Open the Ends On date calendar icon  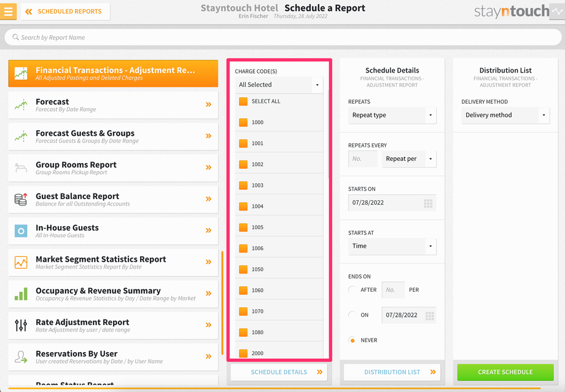429,316
